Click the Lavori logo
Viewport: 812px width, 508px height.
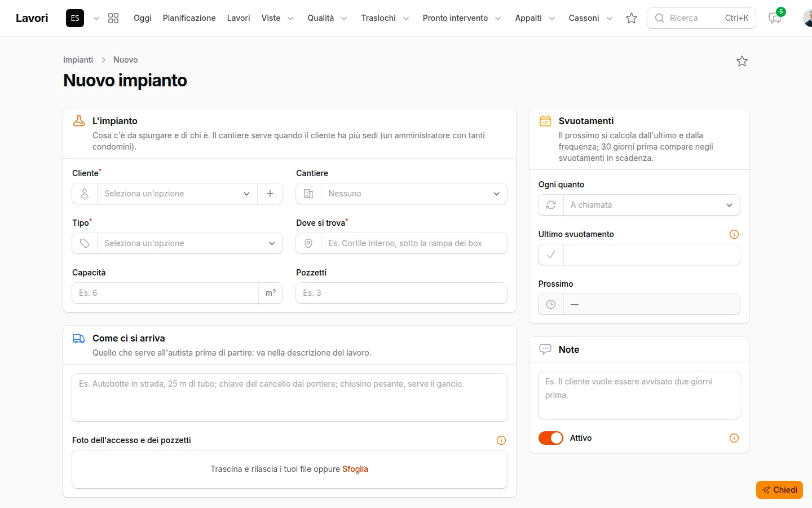pos(32,18)
